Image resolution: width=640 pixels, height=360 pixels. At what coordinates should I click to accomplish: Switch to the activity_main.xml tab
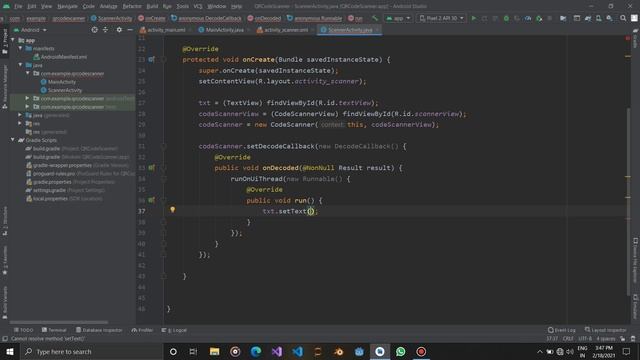click(166, 30)
